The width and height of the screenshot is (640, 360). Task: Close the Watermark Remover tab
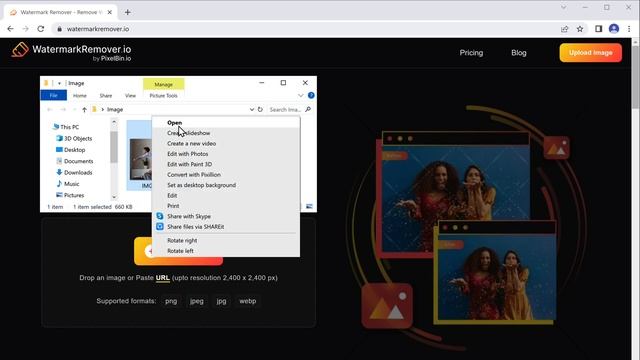point(109,12)
